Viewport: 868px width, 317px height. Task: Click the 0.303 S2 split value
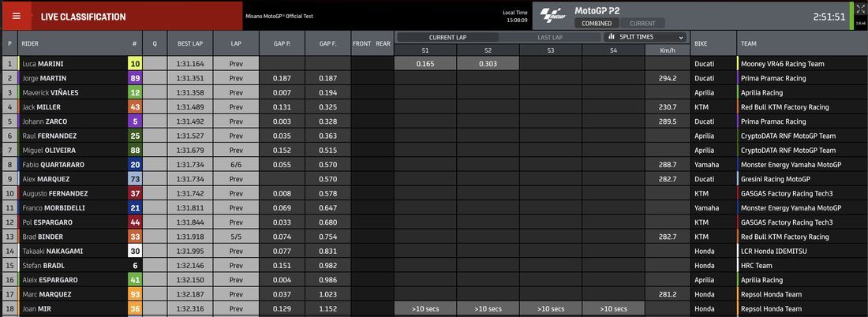coord(488,64)
